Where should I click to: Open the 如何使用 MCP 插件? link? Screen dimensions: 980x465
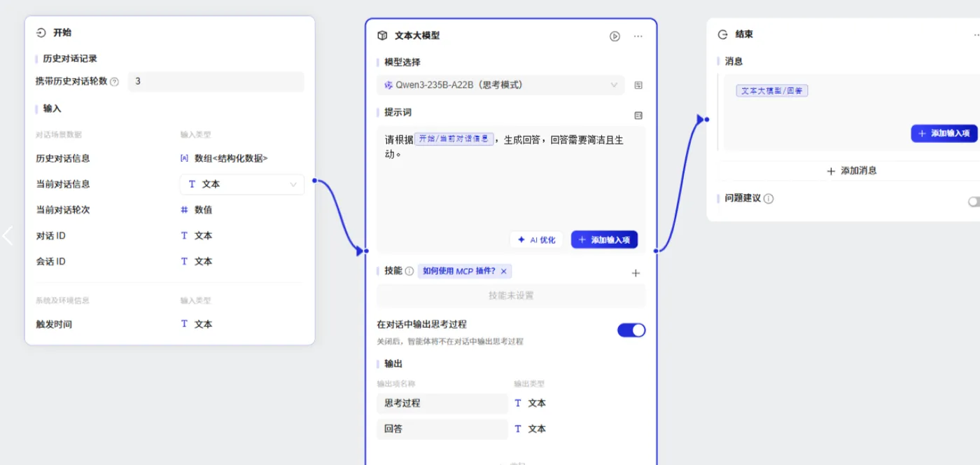point(458,271)
